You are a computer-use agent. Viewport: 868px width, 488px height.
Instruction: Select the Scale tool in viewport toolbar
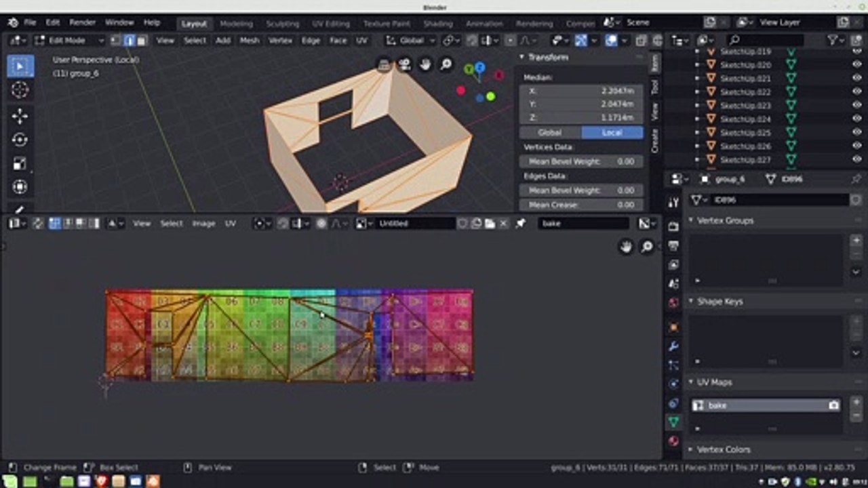(x=20, y=163)
